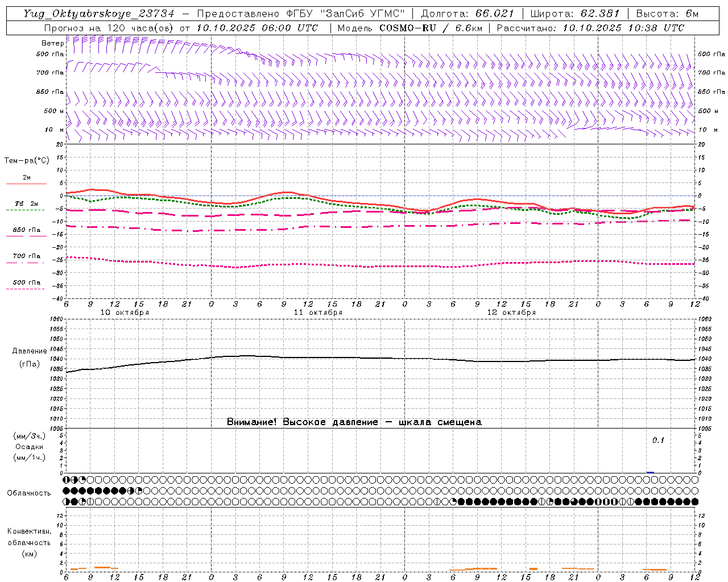Click the '12 октября' date label
This screenshot has width=728, height=582.
[512, 313]
